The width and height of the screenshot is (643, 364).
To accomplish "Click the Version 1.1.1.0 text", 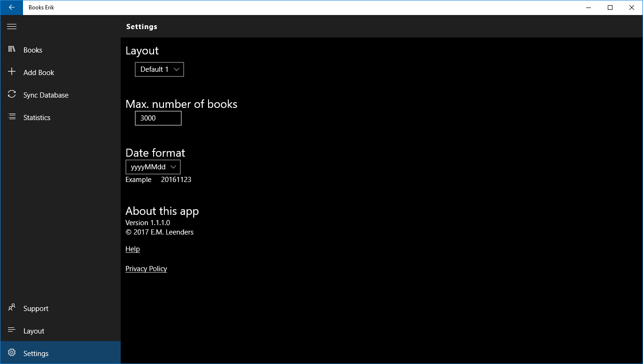I will 147,223.
